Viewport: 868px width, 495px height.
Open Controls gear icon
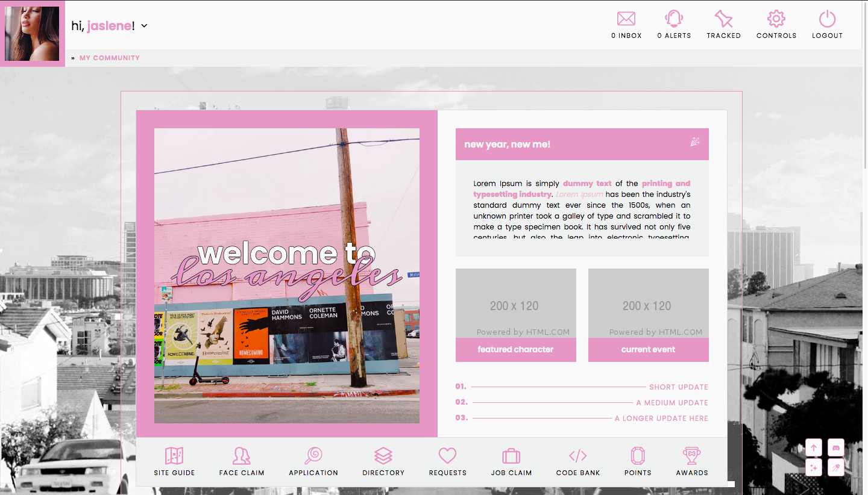coord(776,19)
